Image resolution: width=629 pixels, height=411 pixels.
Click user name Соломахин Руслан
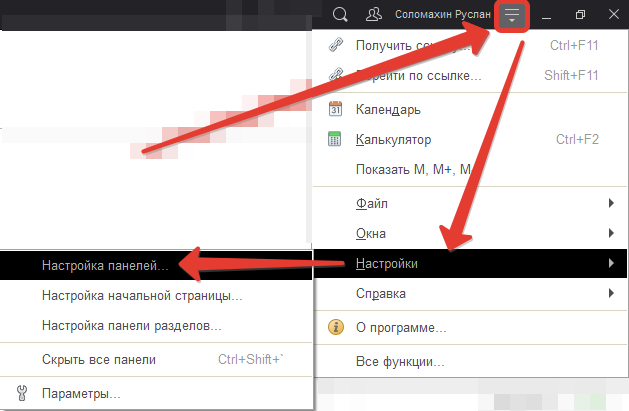tap(442, 14)
